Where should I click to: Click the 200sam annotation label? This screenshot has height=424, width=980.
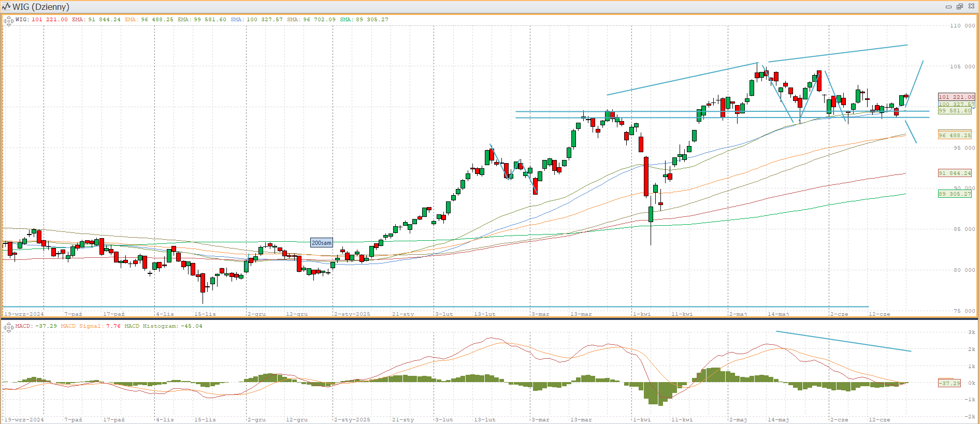[321, 243]
